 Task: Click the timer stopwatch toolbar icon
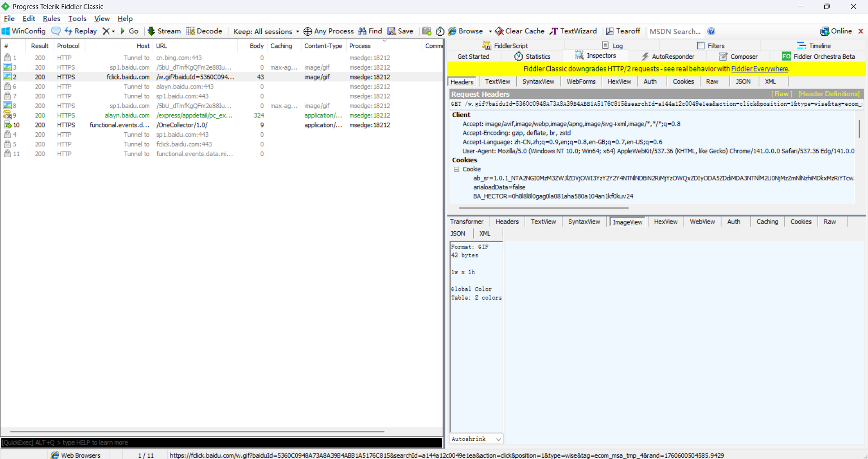tap(440, 31)
